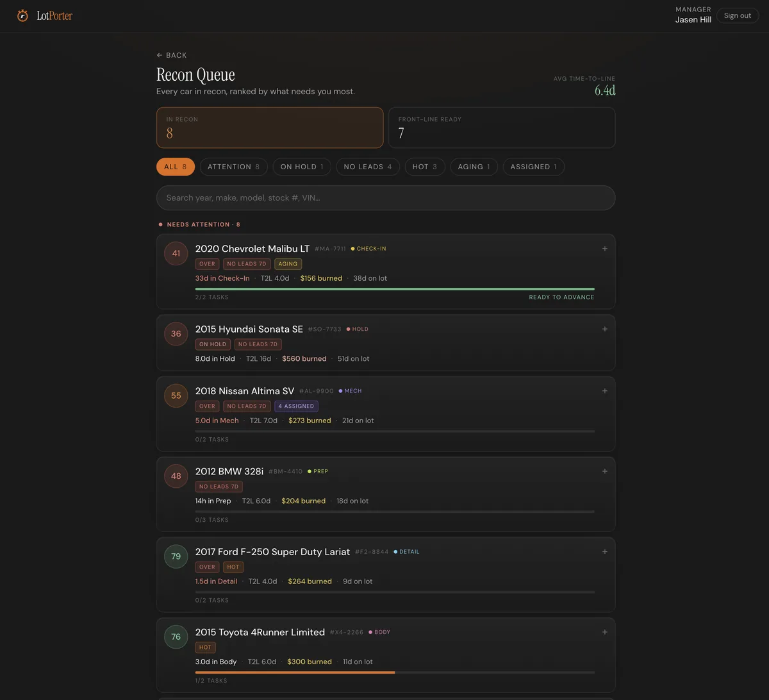Click the Check-In status label on Malibu
The image size is (769, 700).
[x=368, y=249]
